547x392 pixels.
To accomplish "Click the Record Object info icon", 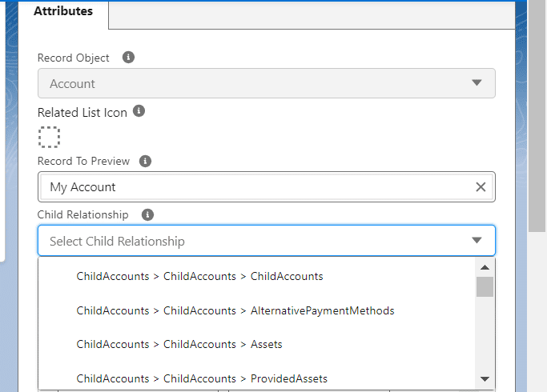I will pyautogui.click(x=128, y=58).
